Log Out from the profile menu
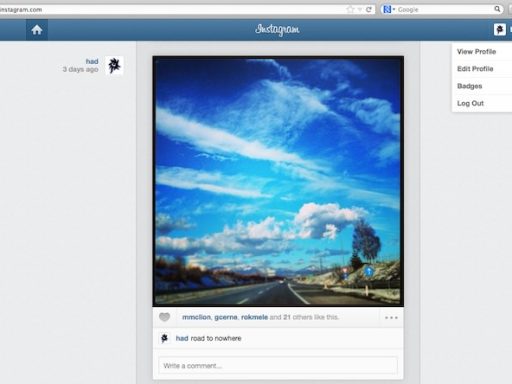Viewport: 512px width, 384px height. click(x=470, y=103)
